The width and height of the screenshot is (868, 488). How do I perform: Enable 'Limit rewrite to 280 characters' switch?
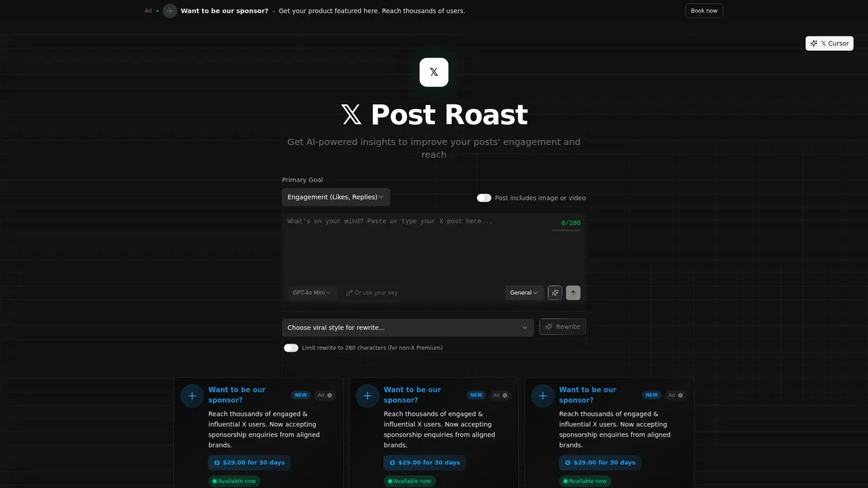tap(291, 348)
